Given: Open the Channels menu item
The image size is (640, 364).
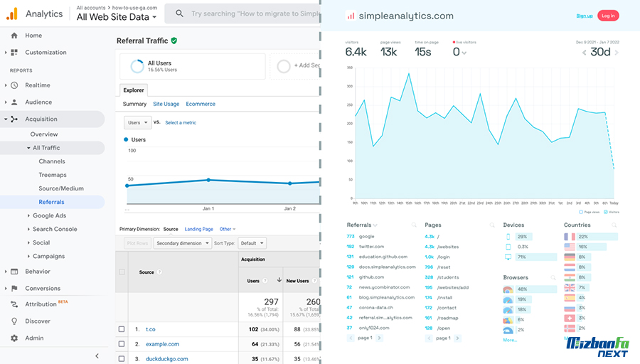Looking at the screenshot, I should (52, 161).
